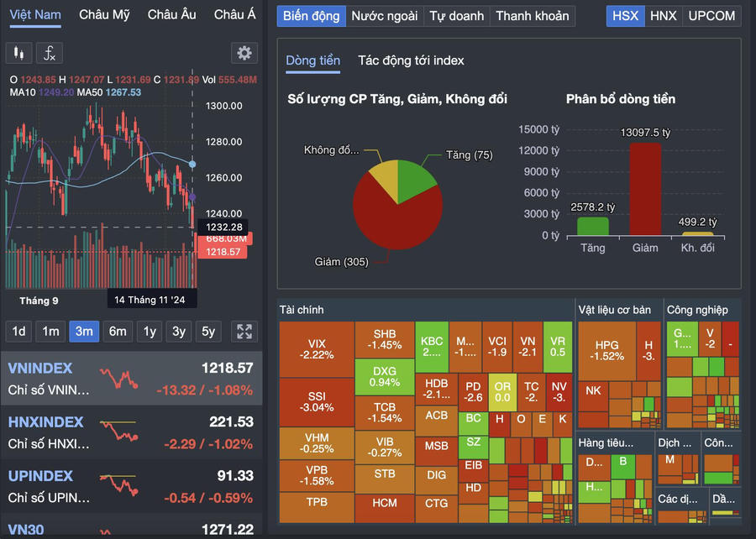Viewport: 756px width, 539px height.
Task: Set chart range to 5y
Action: pos(208,332)
